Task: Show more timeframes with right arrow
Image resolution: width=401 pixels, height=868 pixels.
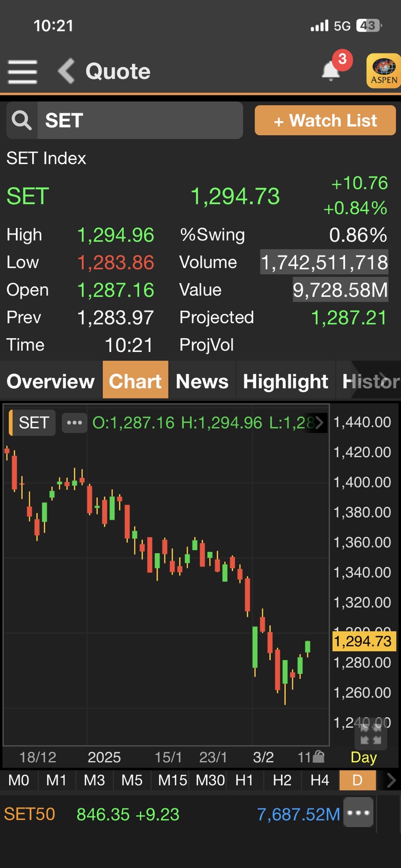Action: (391, 780)
